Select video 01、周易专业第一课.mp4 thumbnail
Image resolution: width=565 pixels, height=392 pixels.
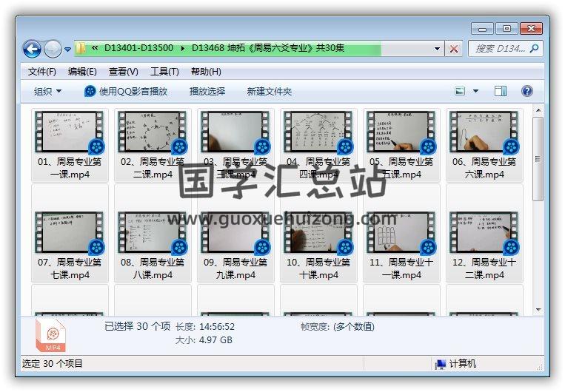pos(70,132)
